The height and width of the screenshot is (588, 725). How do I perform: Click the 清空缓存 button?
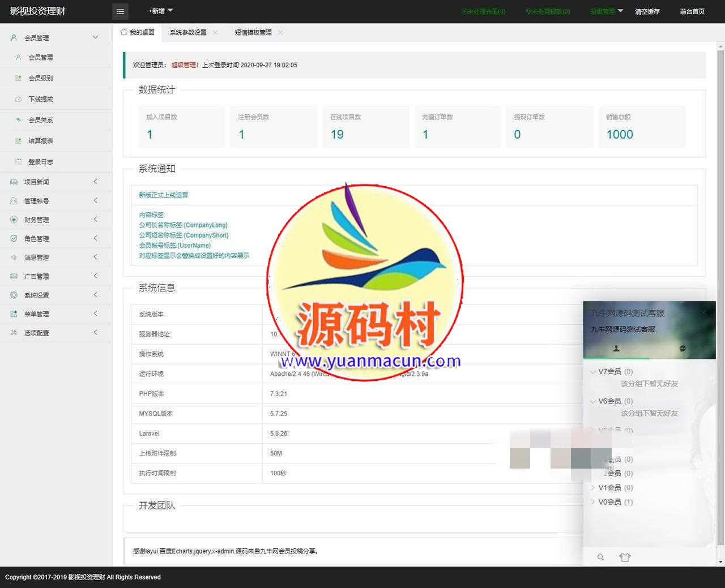[x=647, y=11]
